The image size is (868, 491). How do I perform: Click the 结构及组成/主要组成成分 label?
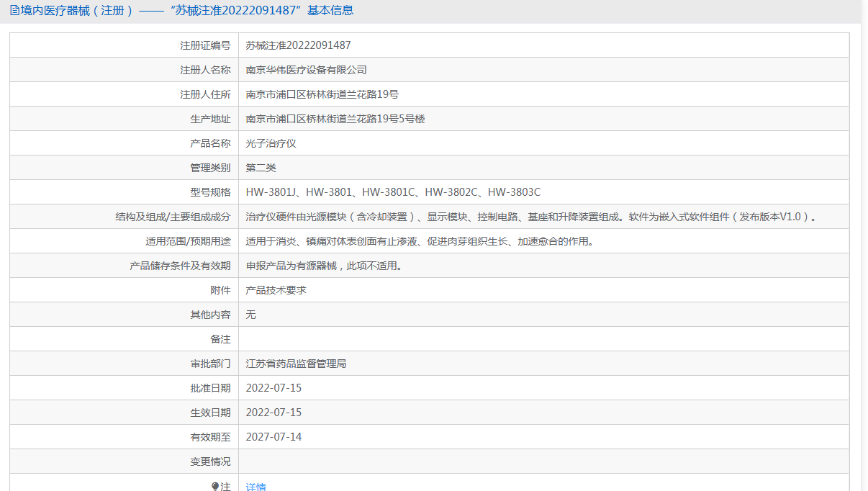pyautogui.click(x=173, y=217)
